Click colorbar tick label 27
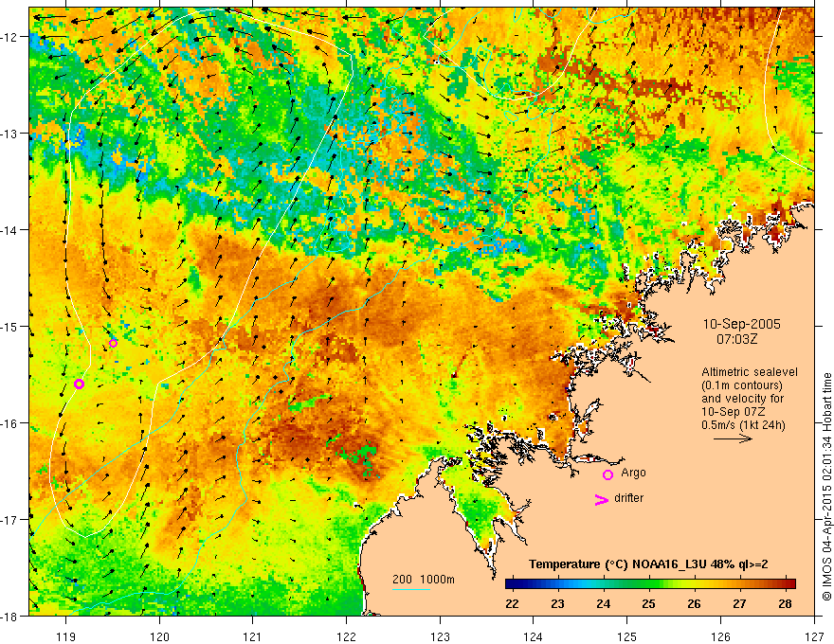 click(739, 603)
